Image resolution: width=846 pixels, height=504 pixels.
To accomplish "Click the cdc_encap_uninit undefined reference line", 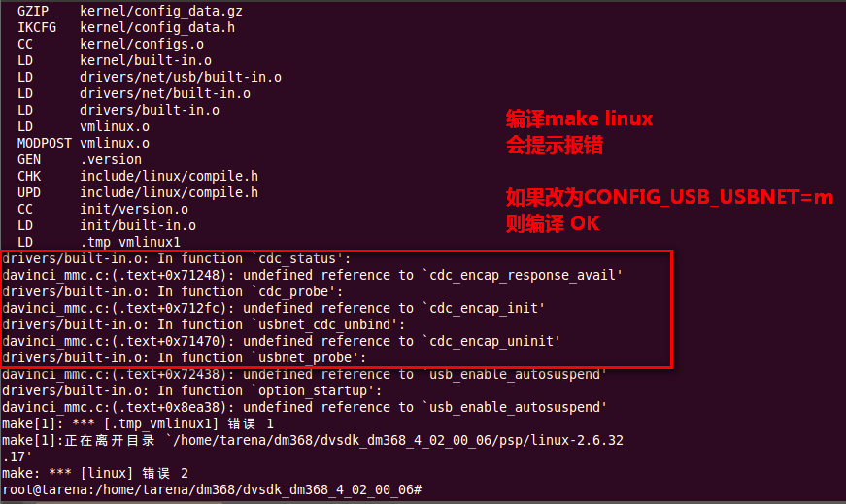I will pos(281,341).
